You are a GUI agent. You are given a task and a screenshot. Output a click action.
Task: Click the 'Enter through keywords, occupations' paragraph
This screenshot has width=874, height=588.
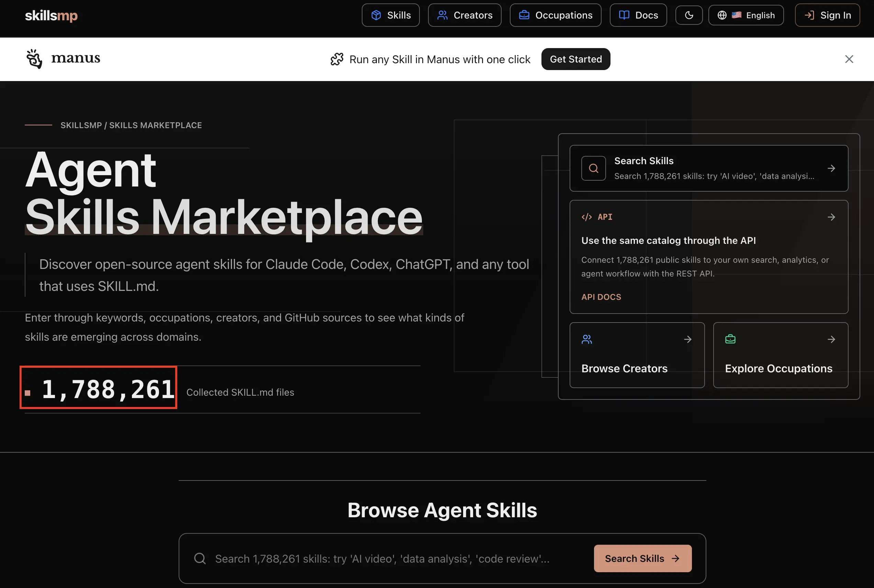pos(245,327)
